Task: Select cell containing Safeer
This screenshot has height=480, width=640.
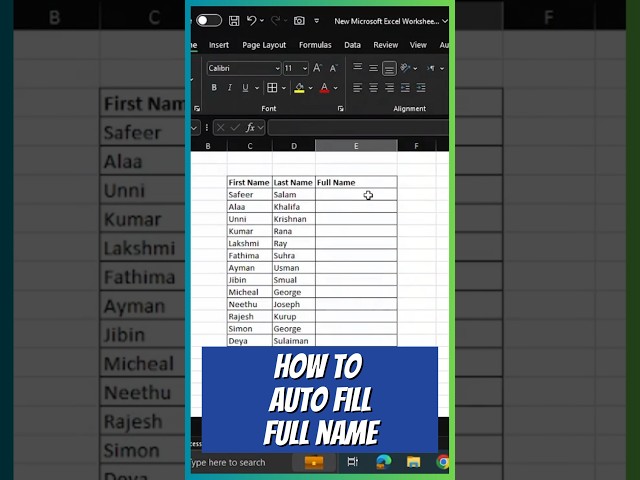Action: 249,195
